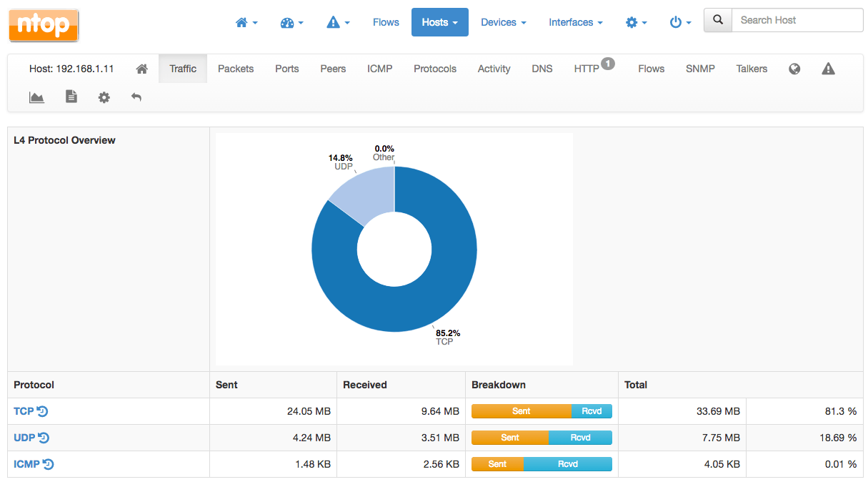
Task: Click the search magnifier button
Action: 718,21
